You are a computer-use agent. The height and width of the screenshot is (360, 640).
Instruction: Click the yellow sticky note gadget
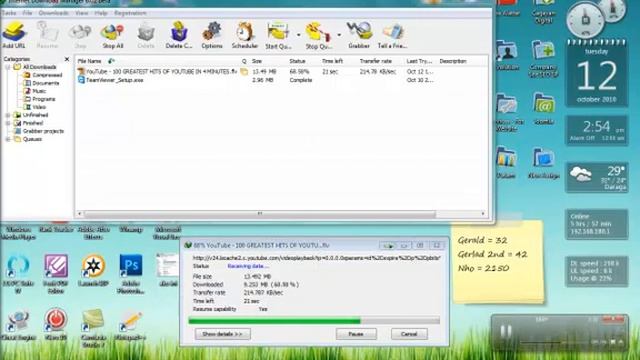click(498, 262)
